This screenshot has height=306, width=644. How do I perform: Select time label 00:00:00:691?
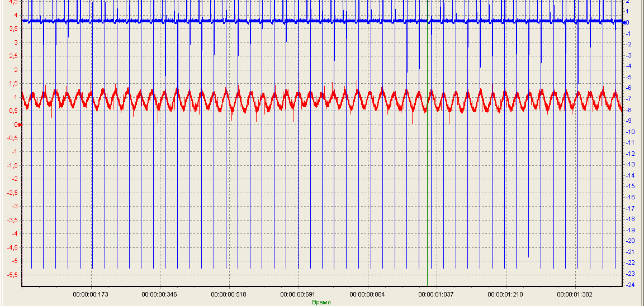pos(298,294)
